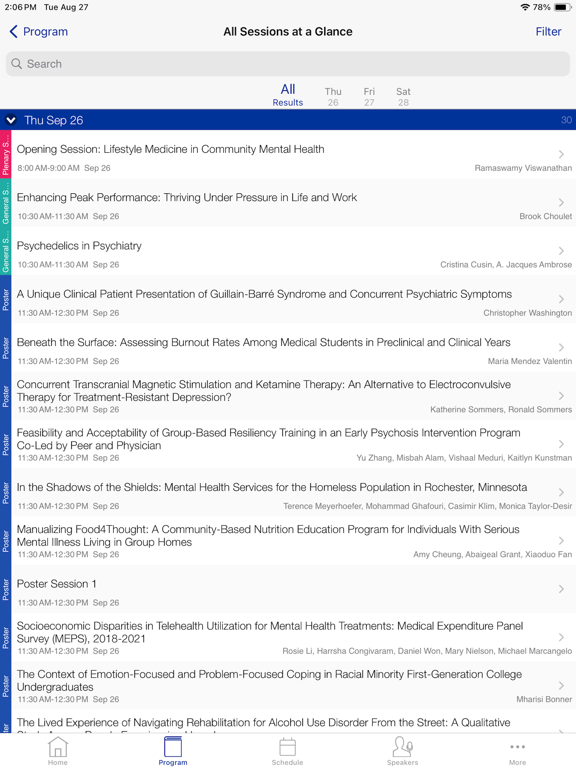The height and width of the screenshot is (768, 576).
Task: Open In the Shadows of the Shields poster
Action: coord(272,487)
